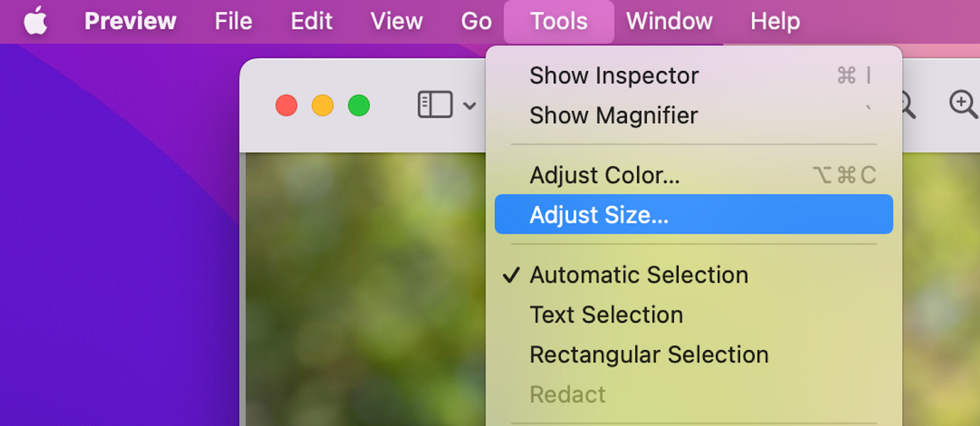Toggle the sidebar view button
This screenshot has width=980, height=426.
(434, 105)
